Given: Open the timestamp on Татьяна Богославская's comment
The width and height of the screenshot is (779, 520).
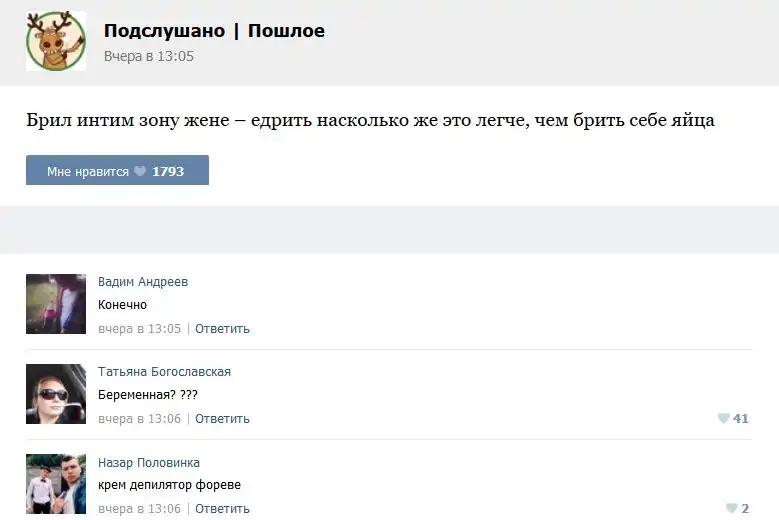Looking at the screenshot, I should tap(139, 419).
